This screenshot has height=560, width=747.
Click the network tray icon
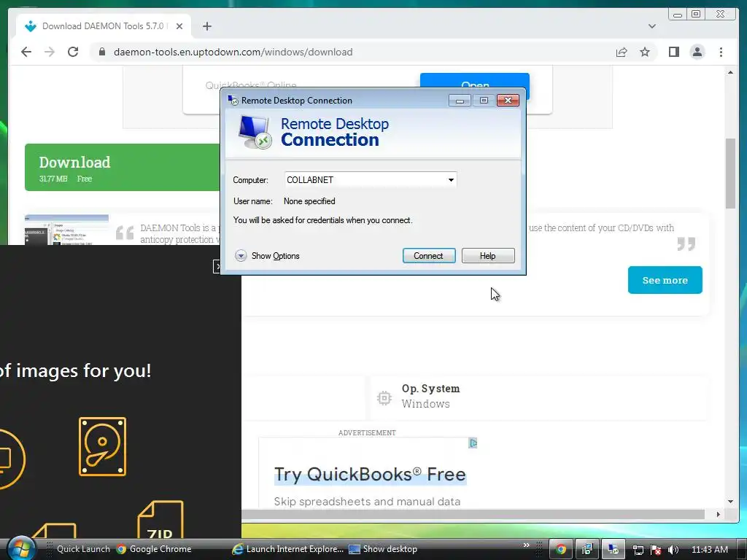[638, 550]
